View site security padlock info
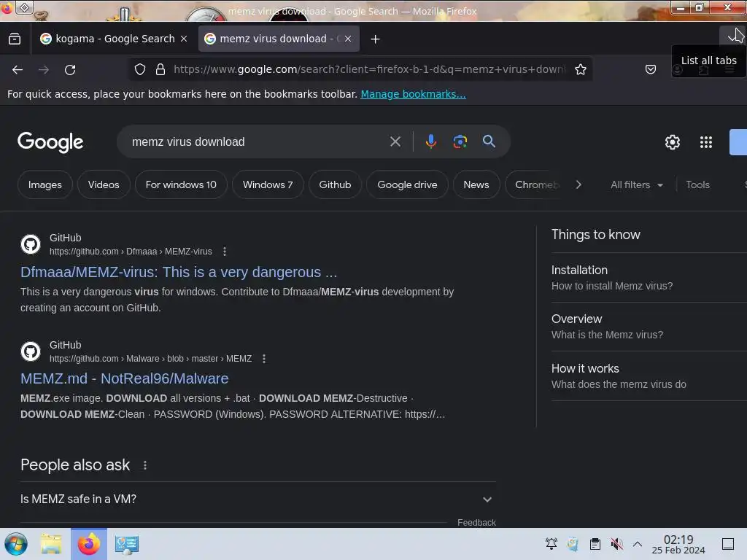Viewport: 747px width, 560px height. [160, 69]
